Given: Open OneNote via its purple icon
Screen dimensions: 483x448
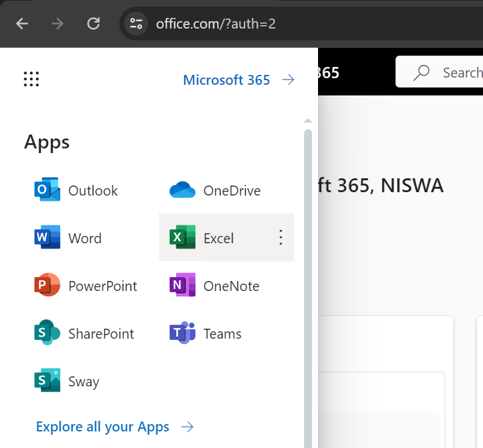Looking at the screenshot, I should coord(182,285).
